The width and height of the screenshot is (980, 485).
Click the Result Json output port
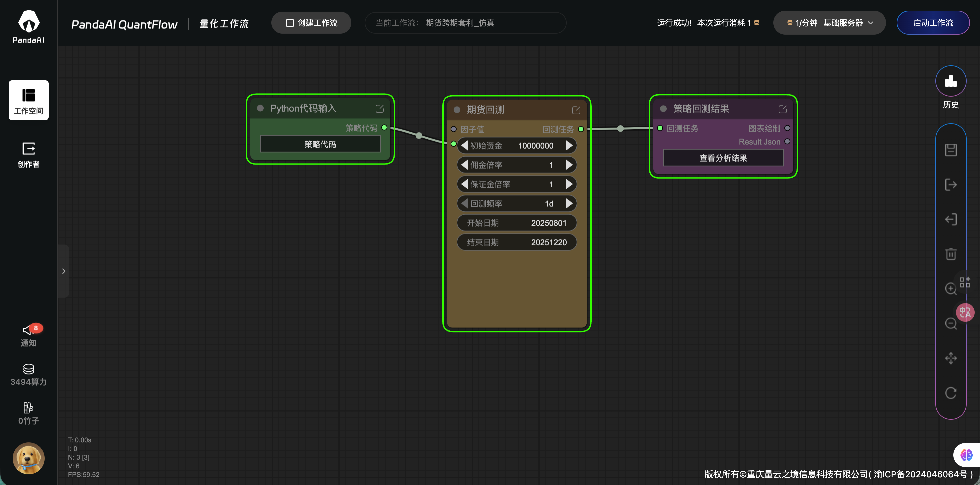[x=787, y=142]
